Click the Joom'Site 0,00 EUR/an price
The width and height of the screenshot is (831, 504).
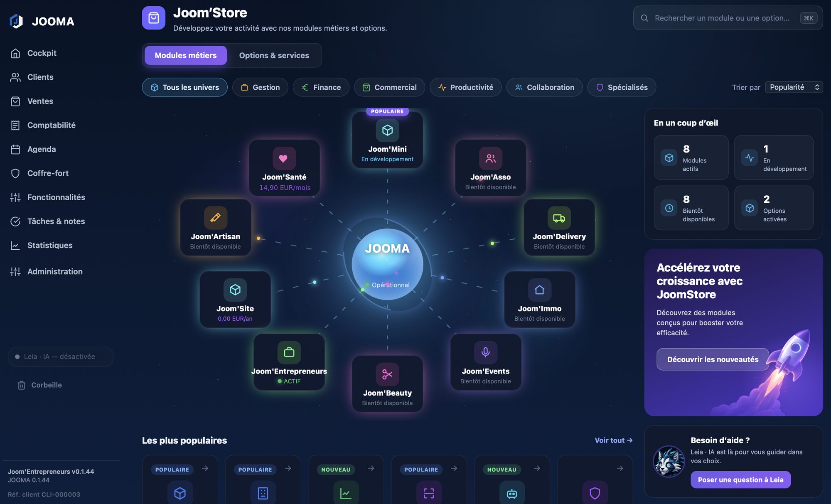tap(235, 319)
